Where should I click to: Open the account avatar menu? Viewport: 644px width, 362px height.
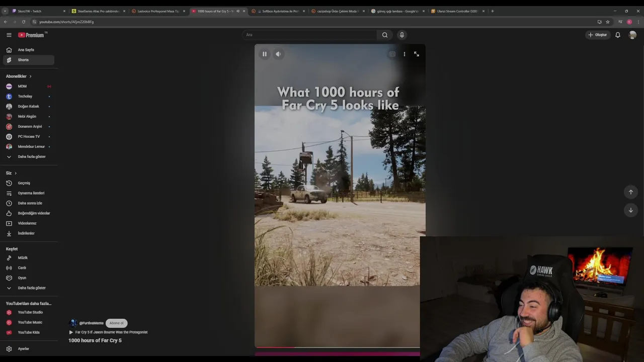(x=632, y=35)
